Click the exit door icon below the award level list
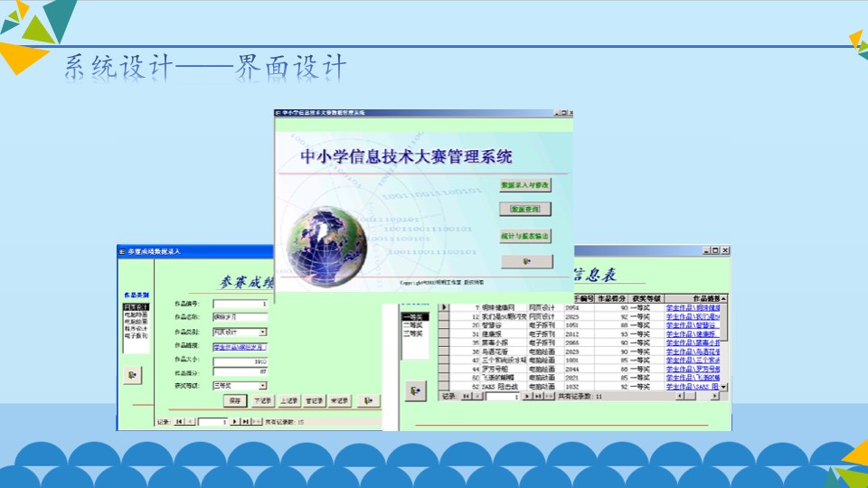Screen dimensions: 868x488 point(415,391)
